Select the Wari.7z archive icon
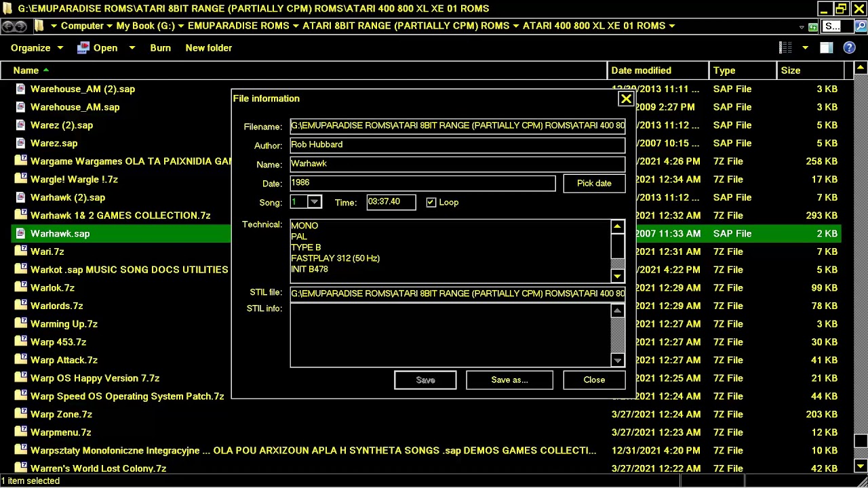The width and height of the screenshot is (868, 488). [x=20, y=251]
